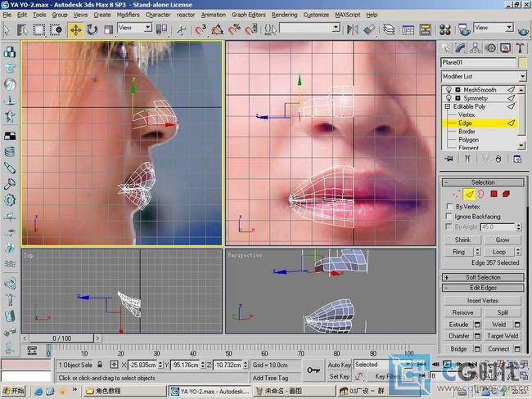Click the Mirror tool icon
Viewport: 532px width, 399px height.
coord(353,30)
